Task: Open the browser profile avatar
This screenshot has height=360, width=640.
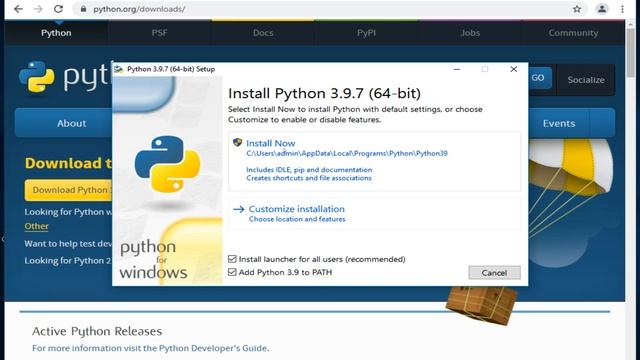Action: (x=602, y=9)
